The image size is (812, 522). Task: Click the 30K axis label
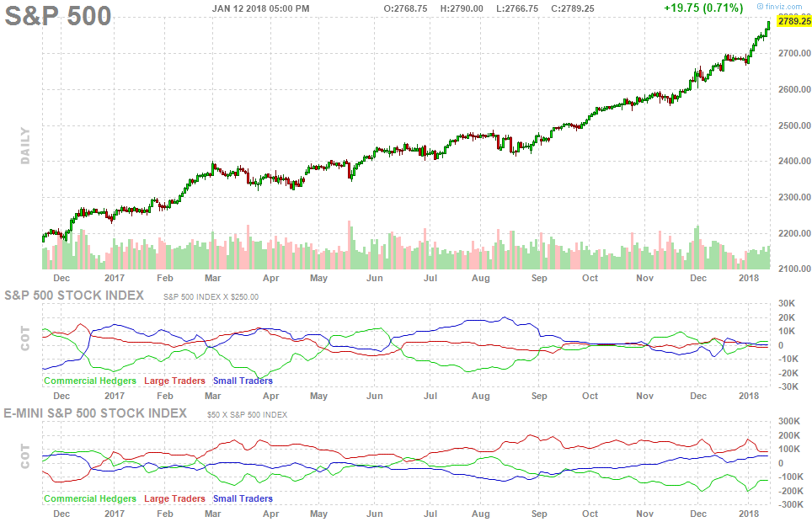[x=787, y=303]
